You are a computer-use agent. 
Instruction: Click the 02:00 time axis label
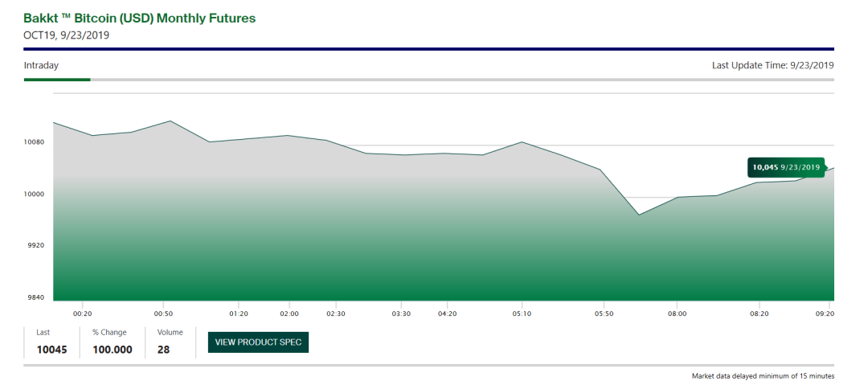(289, 313)
